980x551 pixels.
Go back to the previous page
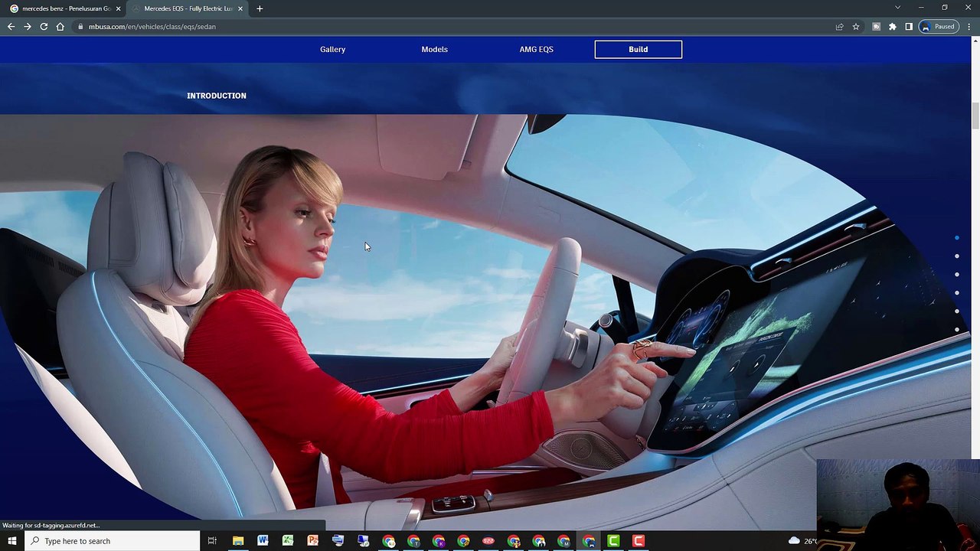11,27
